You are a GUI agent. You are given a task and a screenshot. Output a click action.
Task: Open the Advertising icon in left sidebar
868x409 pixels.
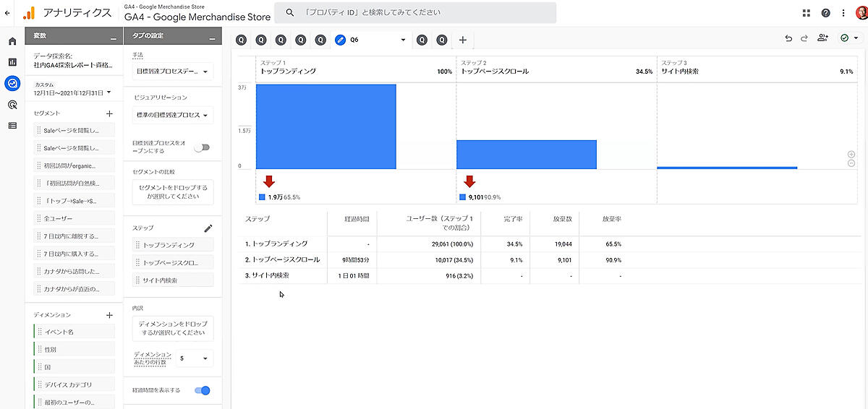pos(12,105)
